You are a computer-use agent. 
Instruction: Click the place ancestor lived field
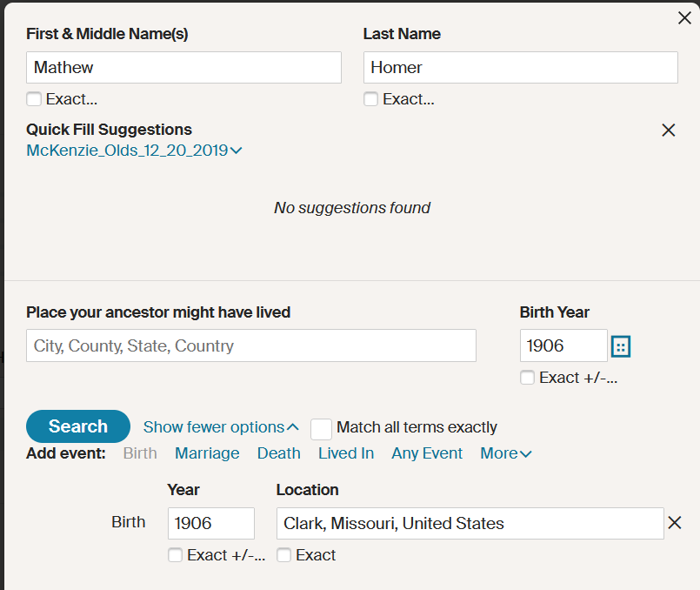tap(250, 345)
